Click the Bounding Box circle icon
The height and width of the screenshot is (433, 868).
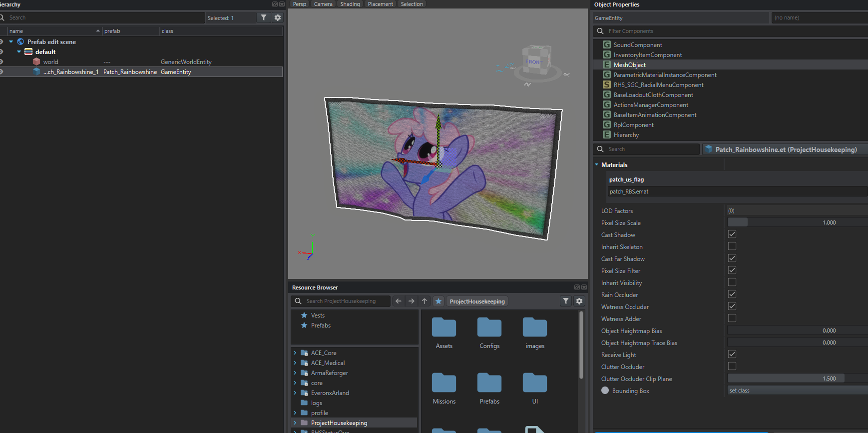click(x=605, y=390)
